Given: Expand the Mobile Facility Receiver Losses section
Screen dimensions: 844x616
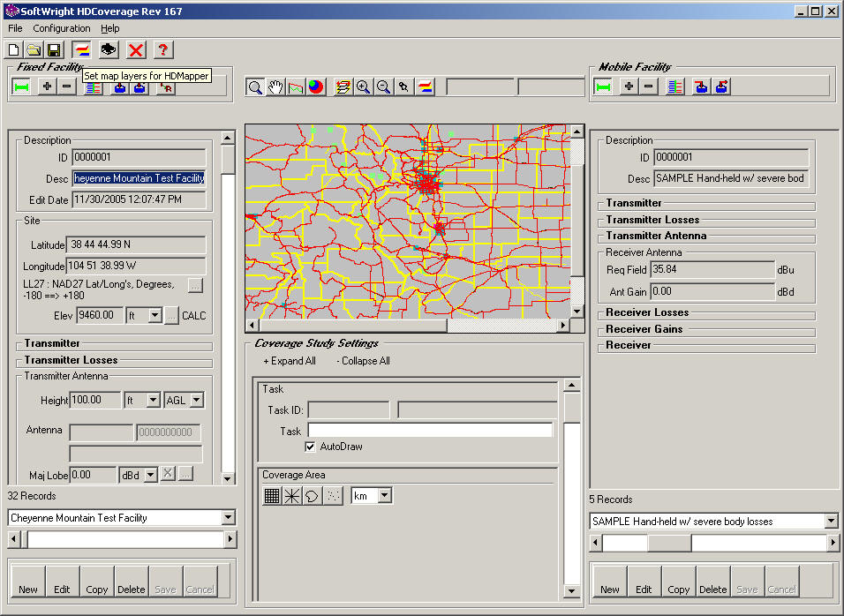Looking at the screenshot, I should 647,312.
